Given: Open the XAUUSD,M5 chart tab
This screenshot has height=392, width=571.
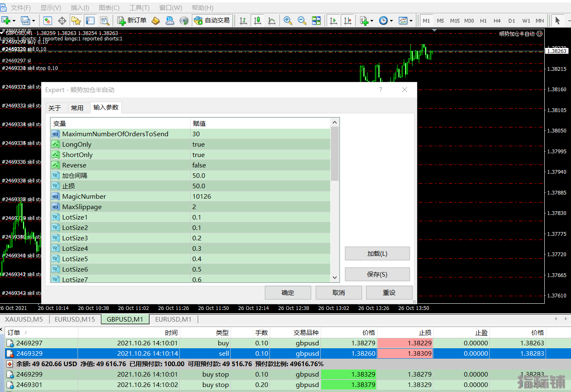Looking at the screenshot, I should (24, 319).
